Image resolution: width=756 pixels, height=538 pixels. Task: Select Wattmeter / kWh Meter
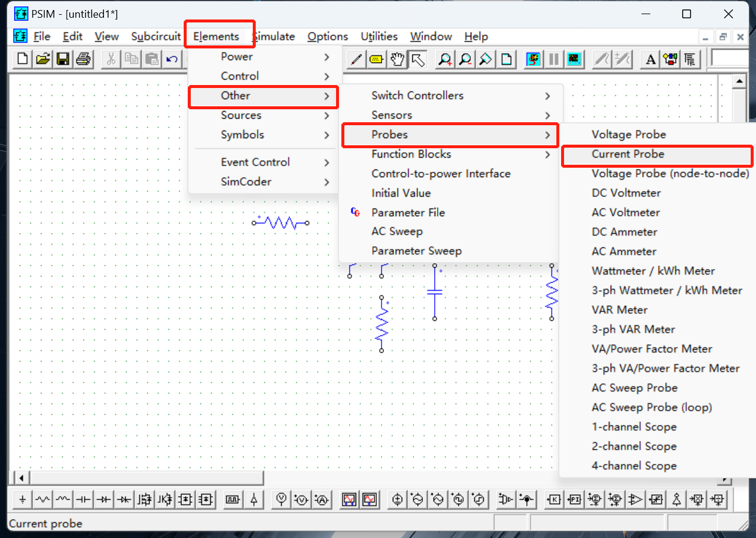tap(657, 271)
